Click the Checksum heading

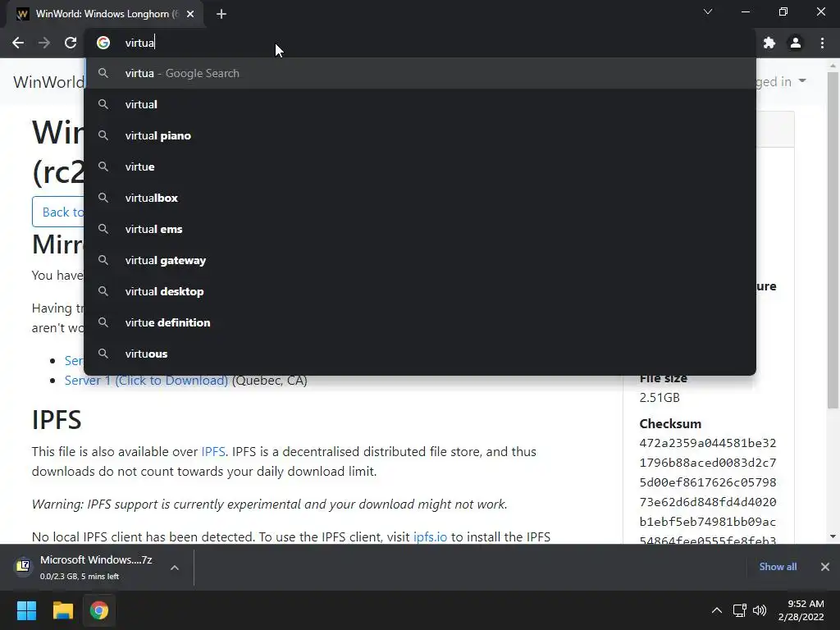point(670,424)
